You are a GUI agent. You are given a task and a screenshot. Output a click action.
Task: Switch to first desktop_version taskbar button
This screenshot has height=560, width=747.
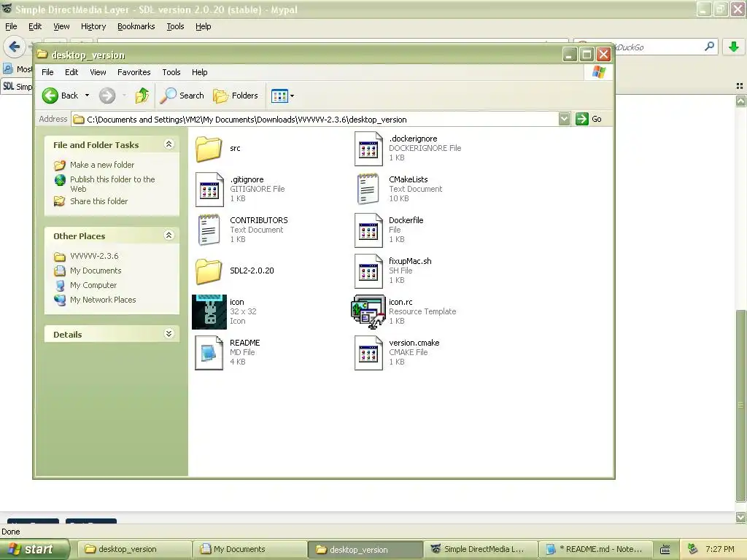(x=134, y=550)
